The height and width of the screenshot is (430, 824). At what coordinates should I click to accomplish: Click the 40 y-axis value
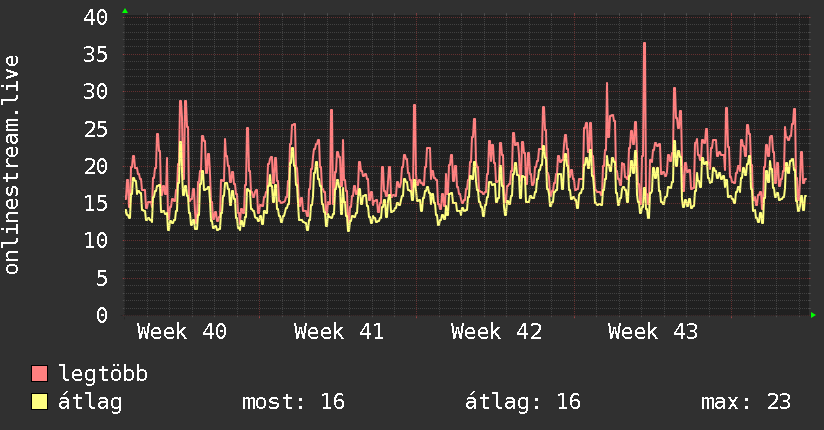(x=96, y=17)
